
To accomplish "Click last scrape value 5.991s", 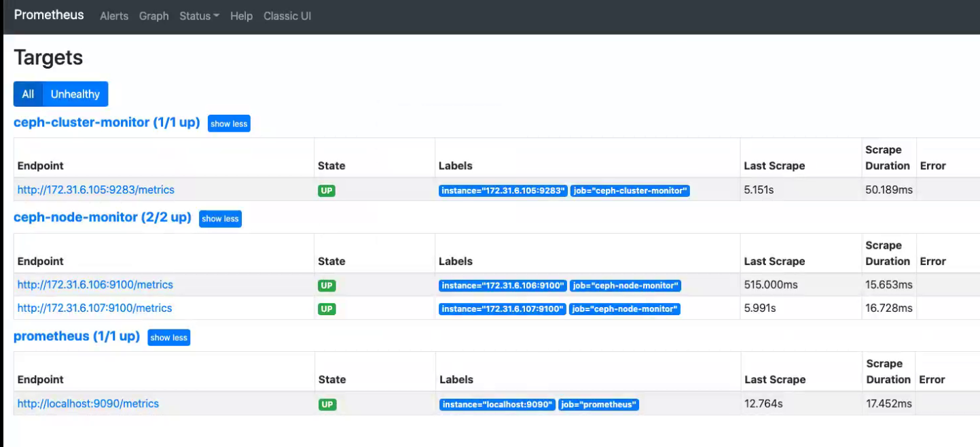I will click(x=760, y=308).
